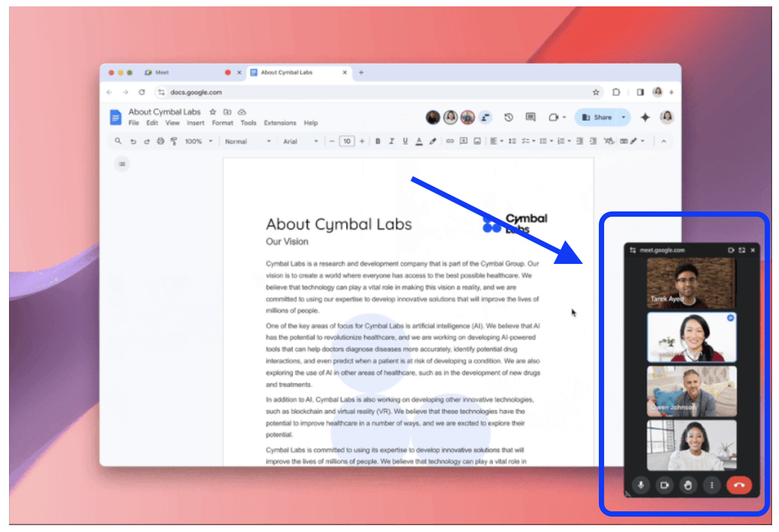Viewport: 779px width, 532px height.
Task: Insert an image from the toolbar
Action: click(x=477, y=141)
